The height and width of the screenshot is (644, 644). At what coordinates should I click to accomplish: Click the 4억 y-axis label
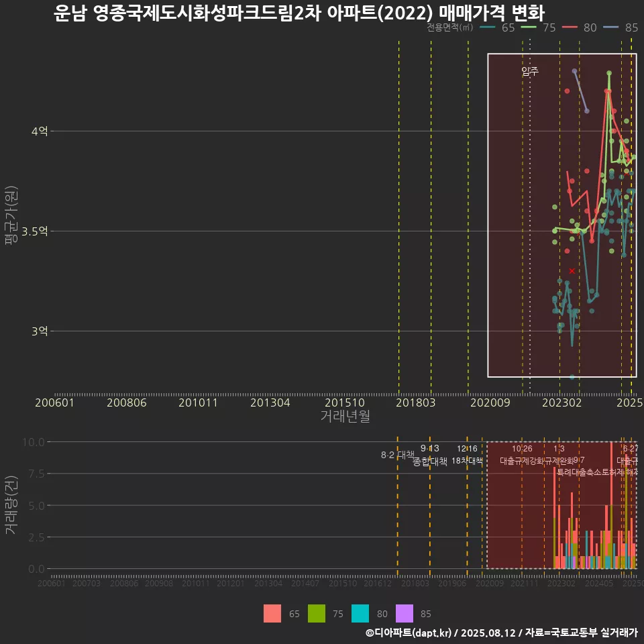click(x=40, y=131)
